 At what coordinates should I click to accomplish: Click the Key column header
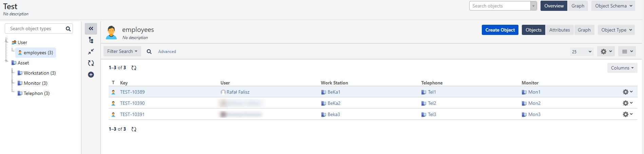(x=124, y=83)
